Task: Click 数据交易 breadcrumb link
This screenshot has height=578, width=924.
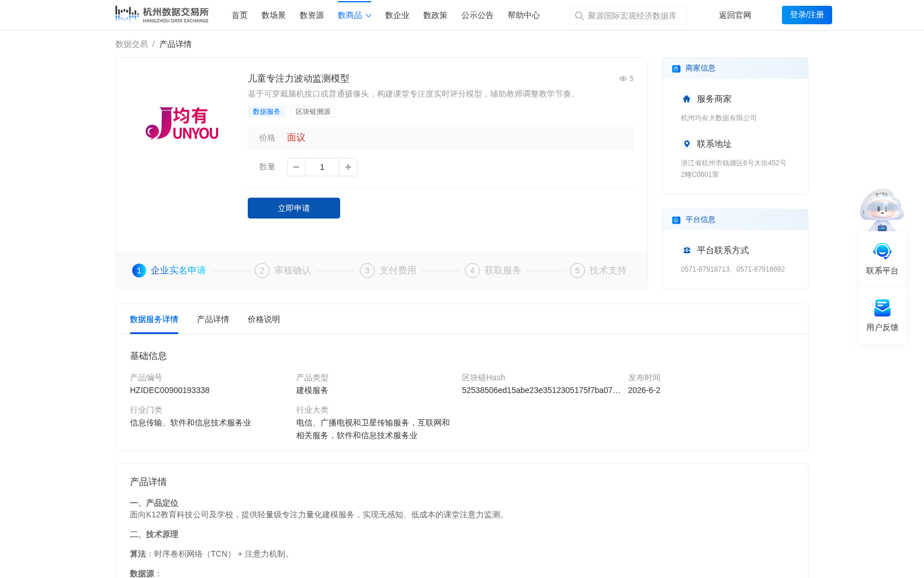Action: [x=132, y=44]
